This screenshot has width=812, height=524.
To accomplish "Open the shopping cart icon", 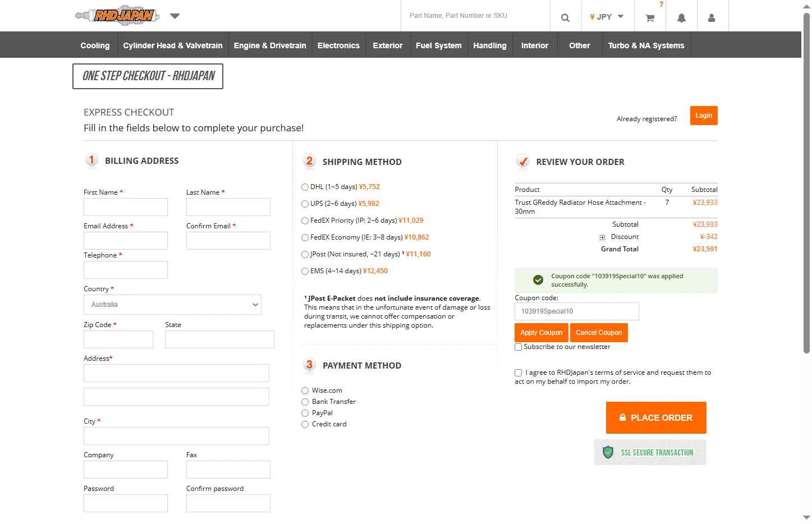I will (x=650, y=18).
